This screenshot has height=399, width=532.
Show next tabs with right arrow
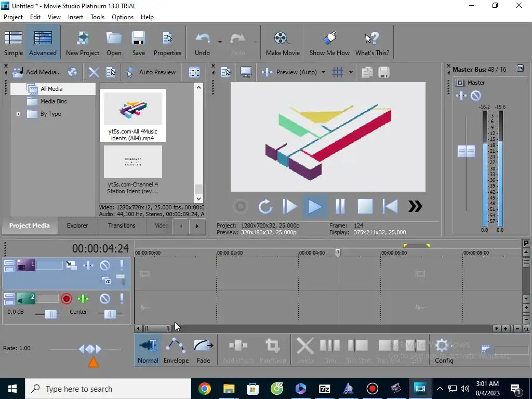pyautogui.click(x=197, y=226)
